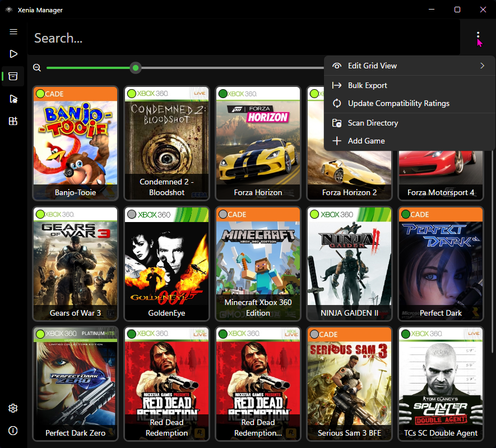496x448 pixels.
Task: Open the GoldenEye game card
Action: [x=166, y=264]
